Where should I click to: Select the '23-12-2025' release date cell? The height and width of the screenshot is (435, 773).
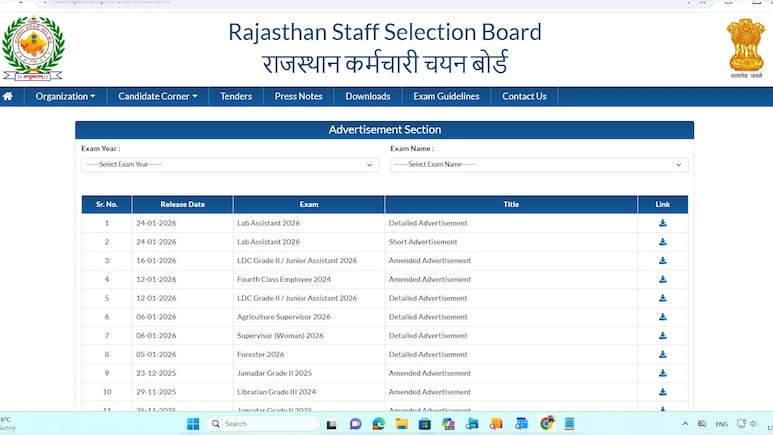pos(182,373)
